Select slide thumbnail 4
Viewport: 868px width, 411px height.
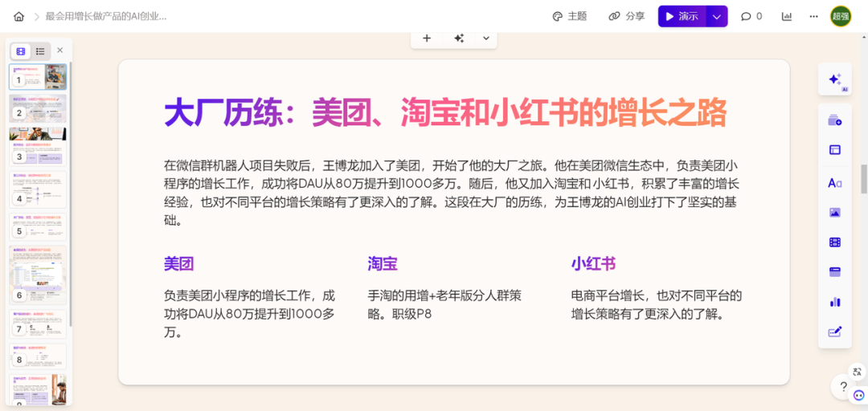click(39, 189)
